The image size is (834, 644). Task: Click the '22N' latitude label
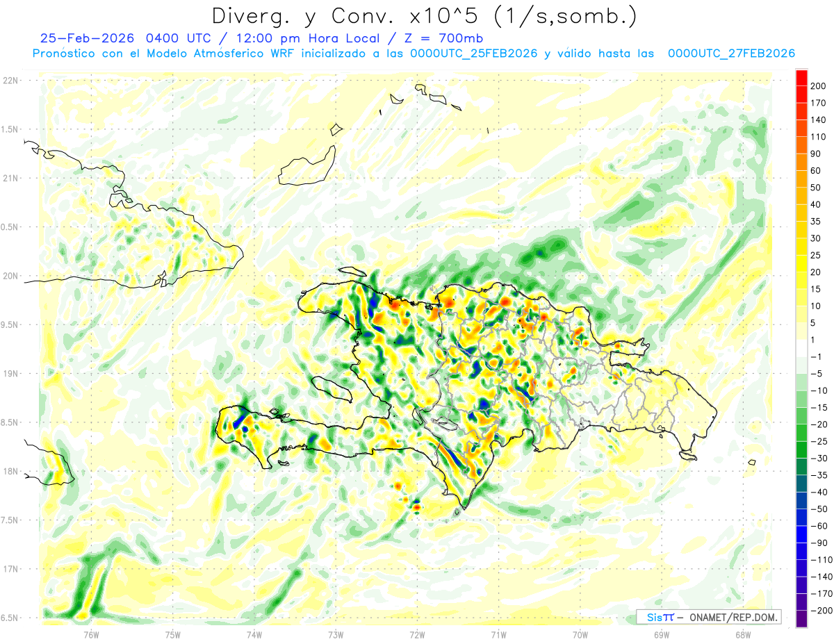pos(10,81)
